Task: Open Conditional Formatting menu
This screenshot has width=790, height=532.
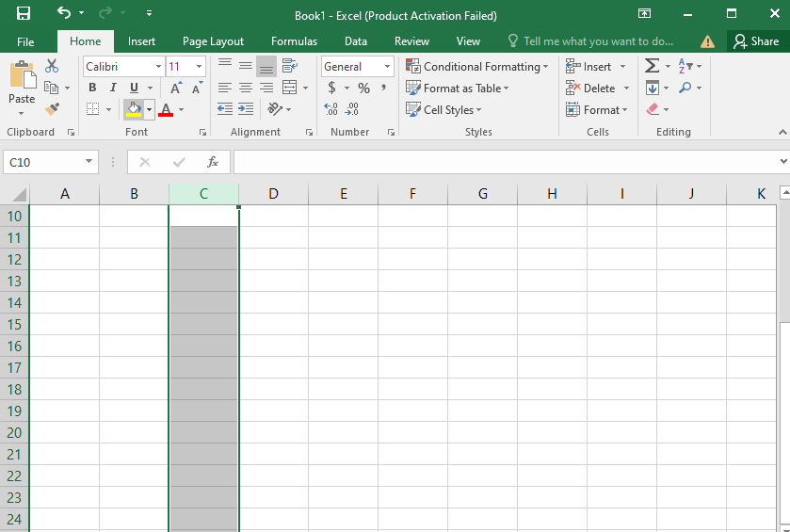Action: [x=477, y=67]
